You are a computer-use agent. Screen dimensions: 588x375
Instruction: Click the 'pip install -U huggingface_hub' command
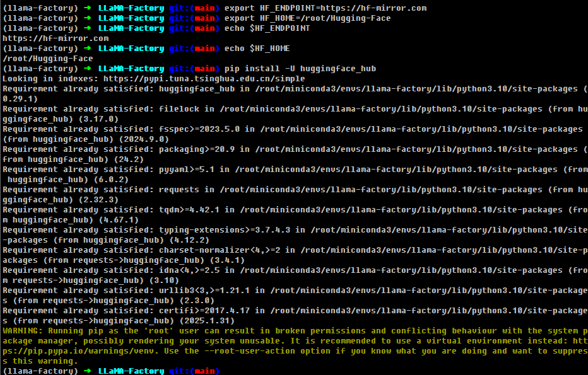[x=300, y=69]
